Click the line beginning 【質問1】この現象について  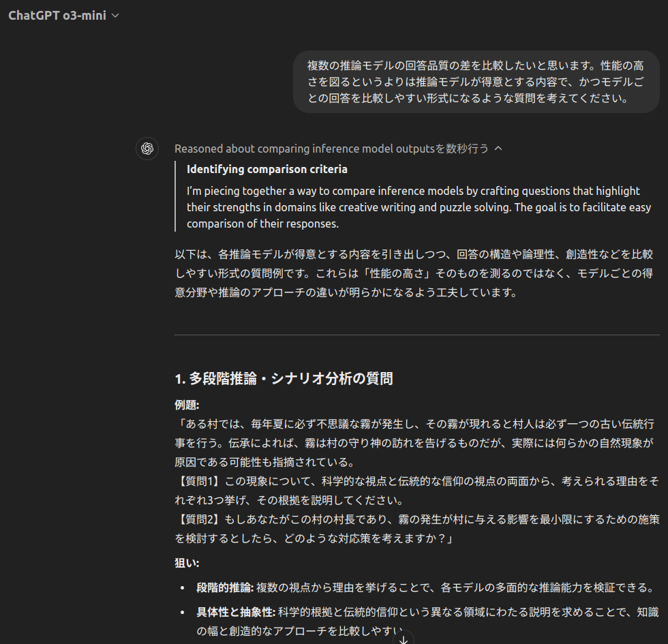[417, 491]
